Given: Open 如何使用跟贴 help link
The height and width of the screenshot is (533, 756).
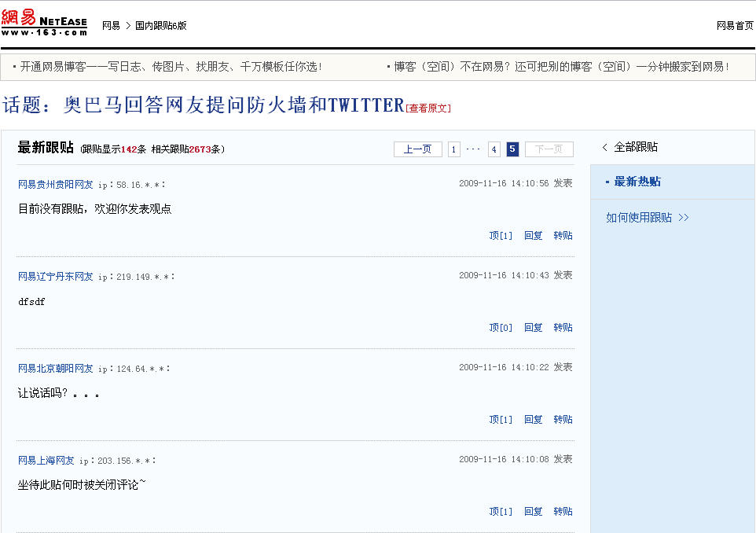Looking at the screenshot, I should point(647,218).
